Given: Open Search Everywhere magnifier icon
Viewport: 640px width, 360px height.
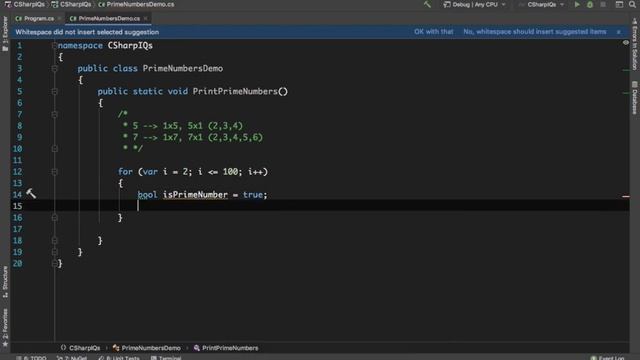Looking at the screenshot, I should click(632, 4).
